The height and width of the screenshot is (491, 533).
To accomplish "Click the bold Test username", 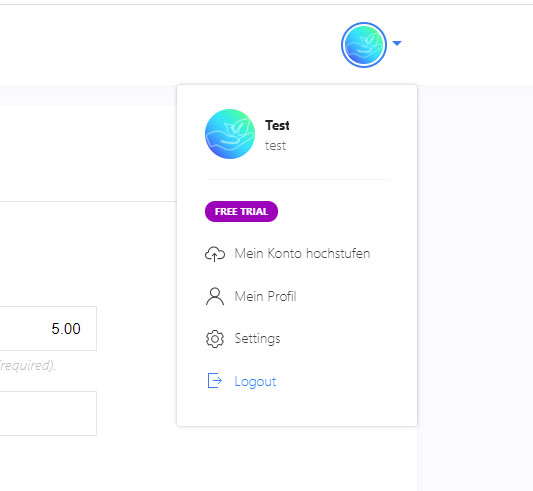I will [x=277, y=125].
